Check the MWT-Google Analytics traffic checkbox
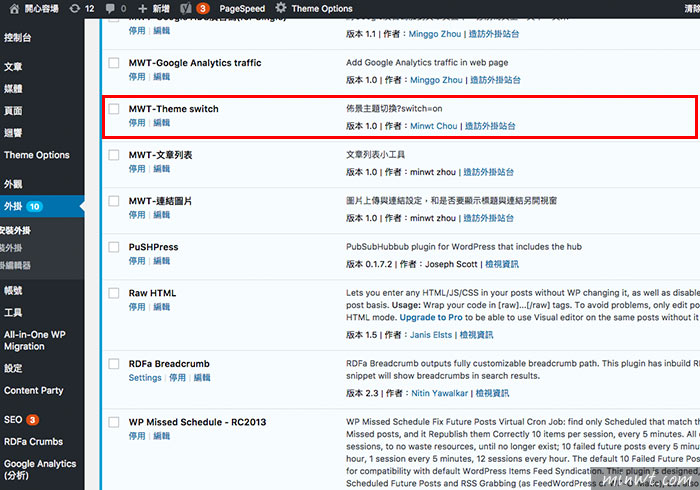Viewport: 700px width, 490px height. click(114, 62)
